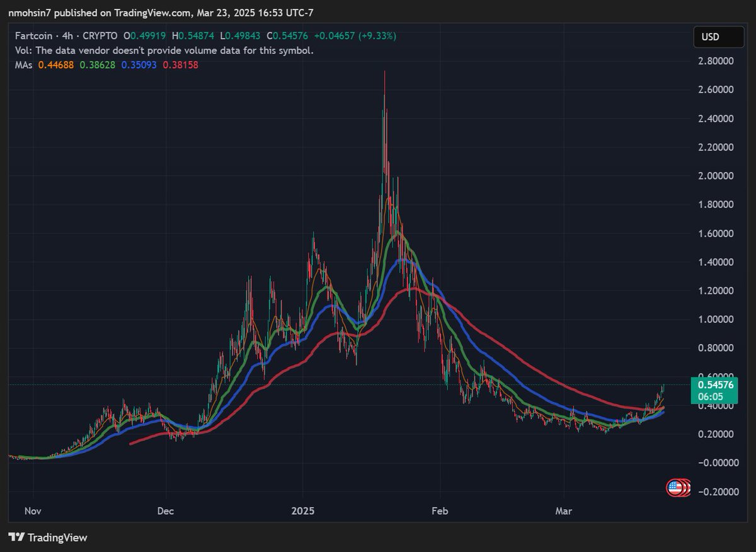This screenshot has width=756, height=552.
Task: Click the Mar time axis label
Action: pos(563,512)
